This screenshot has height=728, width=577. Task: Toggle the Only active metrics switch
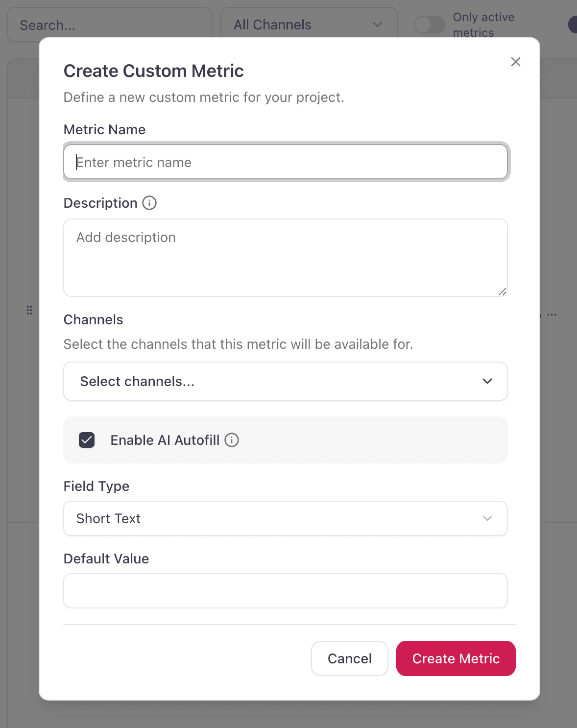coord(429,24)
